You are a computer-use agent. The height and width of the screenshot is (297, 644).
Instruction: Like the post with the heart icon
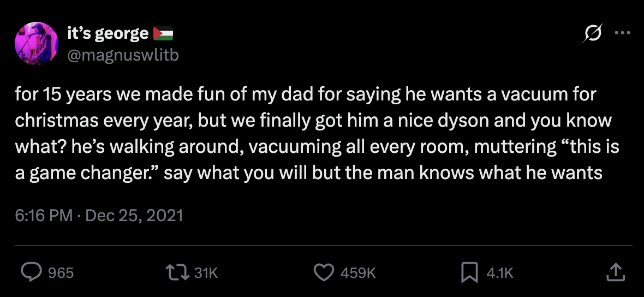(x=325, y=272)
